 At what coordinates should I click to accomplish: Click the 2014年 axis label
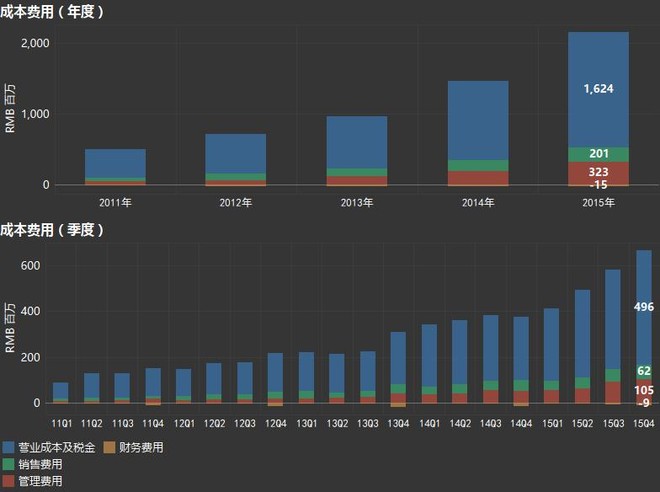[478, 203]
